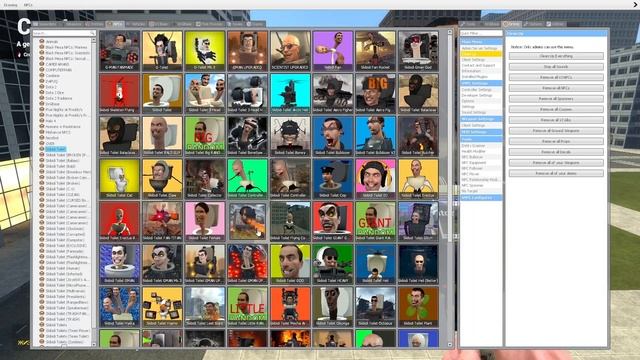Select the purple Skibidi Fan icon
This screenshot has height=360, width=640.
333,51
